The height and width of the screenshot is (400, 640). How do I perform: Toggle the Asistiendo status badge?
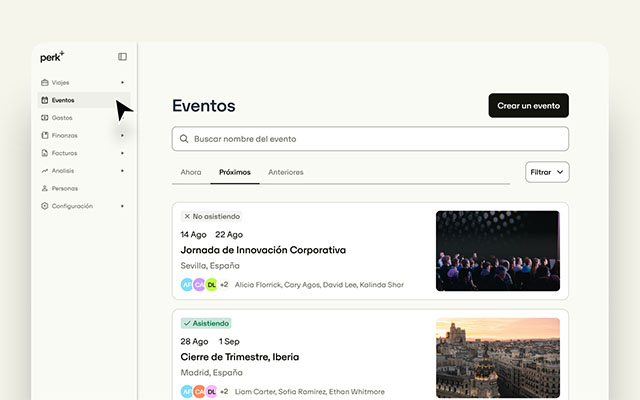point(207,323)
